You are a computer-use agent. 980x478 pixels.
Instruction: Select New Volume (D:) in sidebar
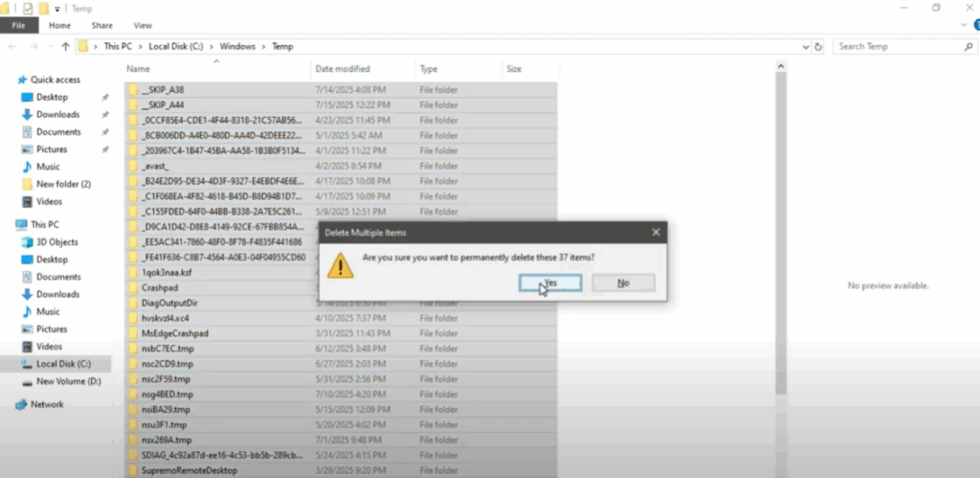(68, 381)
